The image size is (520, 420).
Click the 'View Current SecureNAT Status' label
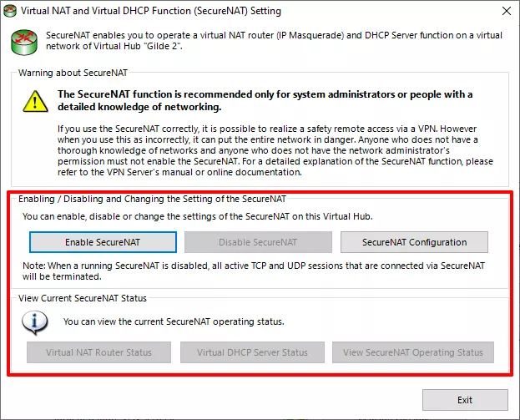pos(83,298)
